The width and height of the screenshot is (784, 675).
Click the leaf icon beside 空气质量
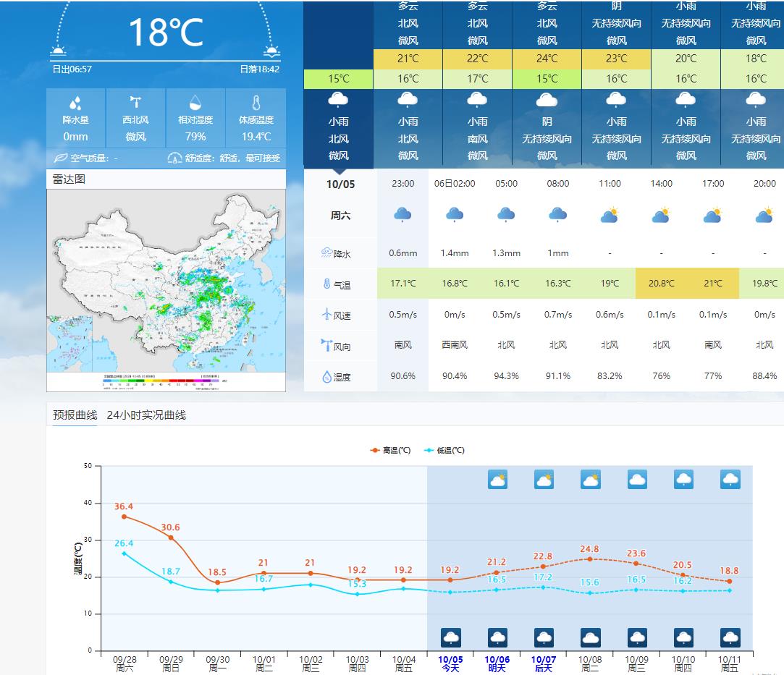61,158
